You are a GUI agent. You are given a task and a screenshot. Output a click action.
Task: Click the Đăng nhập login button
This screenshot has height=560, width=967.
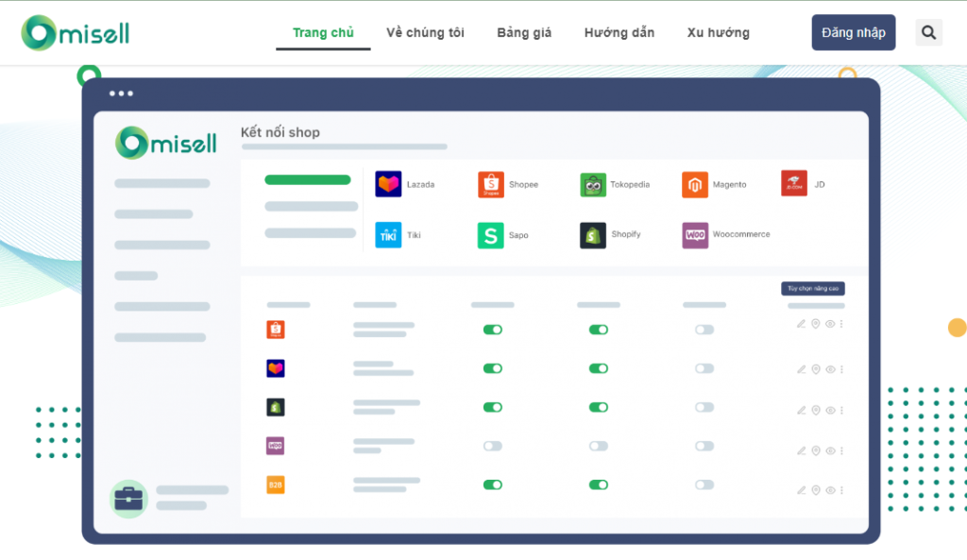(x=854, y=33)
